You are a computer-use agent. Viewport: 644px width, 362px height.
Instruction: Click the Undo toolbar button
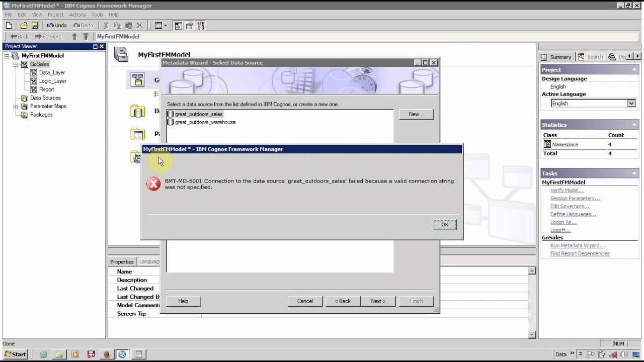tap(57, 26)
